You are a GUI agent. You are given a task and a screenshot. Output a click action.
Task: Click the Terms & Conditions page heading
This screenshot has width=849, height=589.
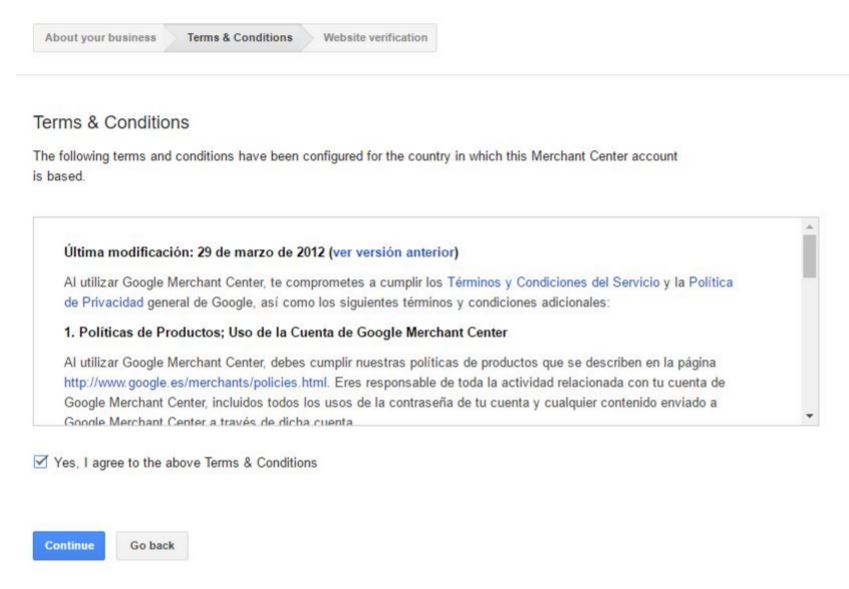click(x=111, y=122)
